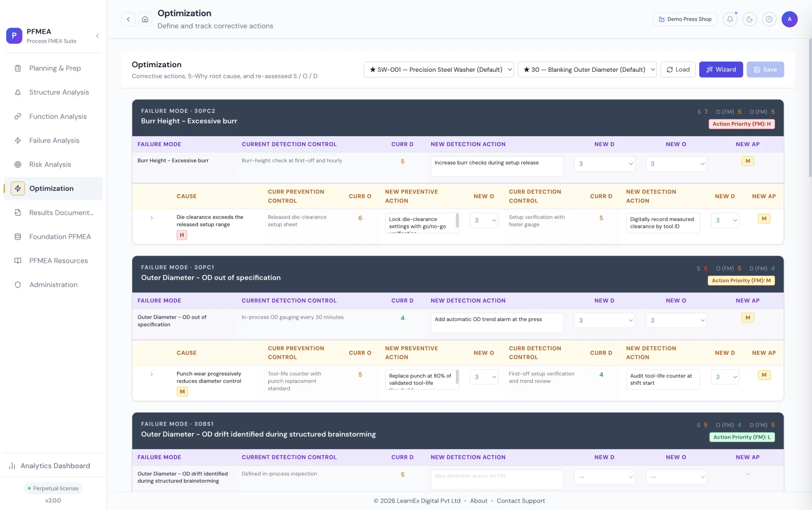812x510 pixels.
Task: Edit 'Add automatic OD trend alarm' field
Action: pyautogui.click(x=497, y=323)
